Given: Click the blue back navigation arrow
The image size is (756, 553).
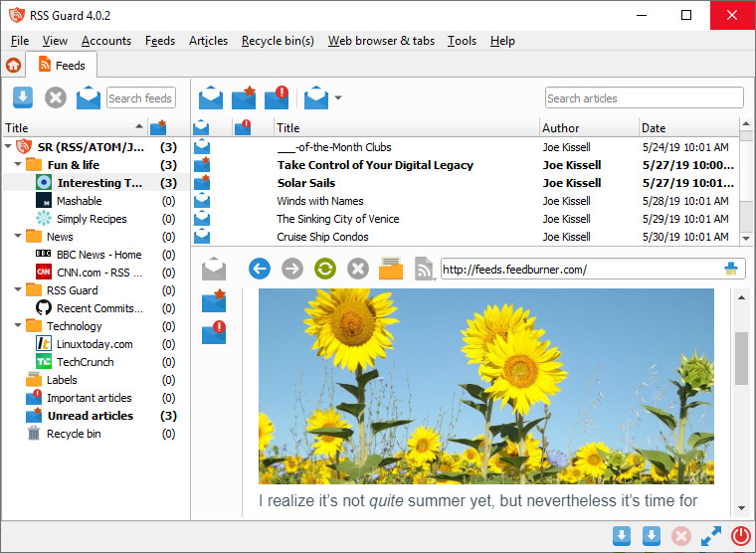Looking at the screenshot, I should (x=260, y=269).
